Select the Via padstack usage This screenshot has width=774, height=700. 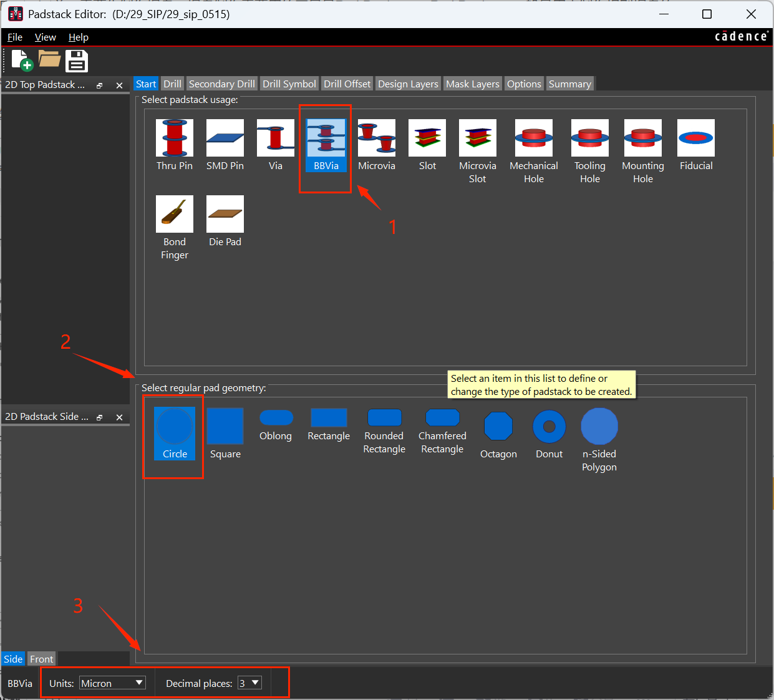(x=276, y=145)
